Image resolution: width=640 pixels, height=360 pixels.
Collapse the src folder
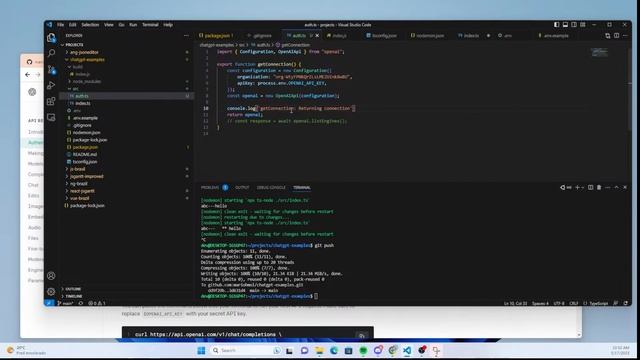127,89
